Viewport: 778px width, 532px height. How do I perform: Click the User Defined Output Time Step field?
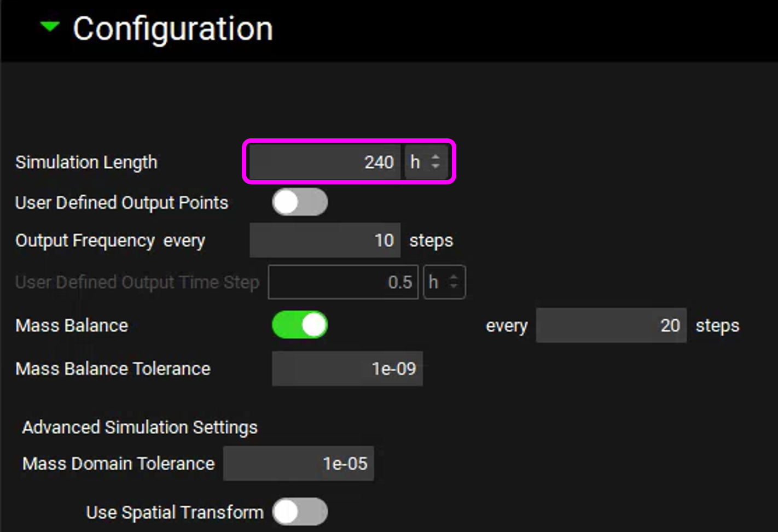tap(343, 282)
